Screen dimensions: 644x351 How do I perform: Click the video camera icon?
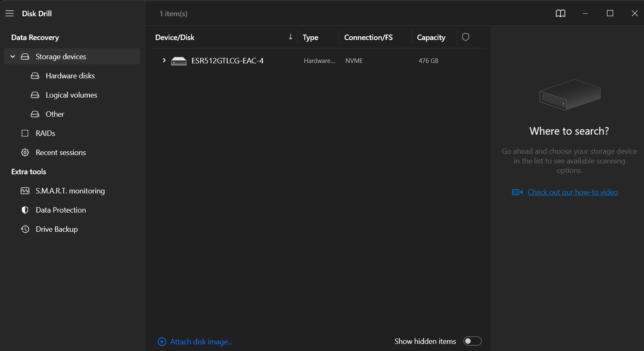[517, 192]
